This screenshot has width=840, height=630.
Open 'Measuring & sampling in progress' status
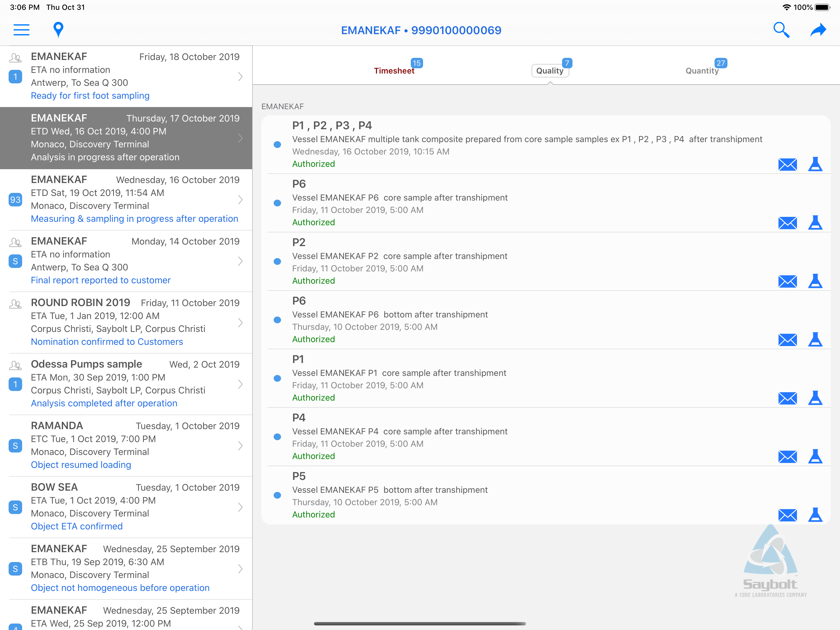[134, 219]
